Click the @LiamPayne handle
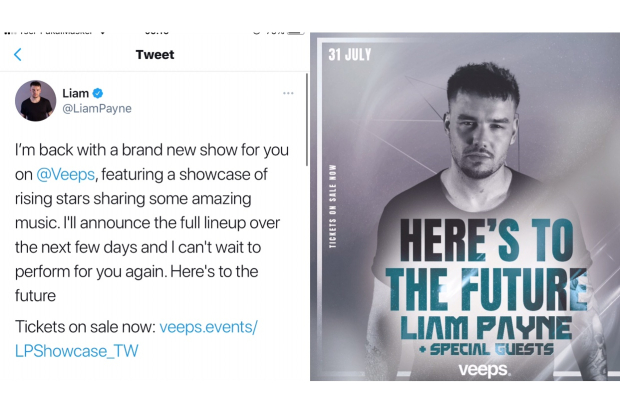620x413 pixels. click(98, 109)
